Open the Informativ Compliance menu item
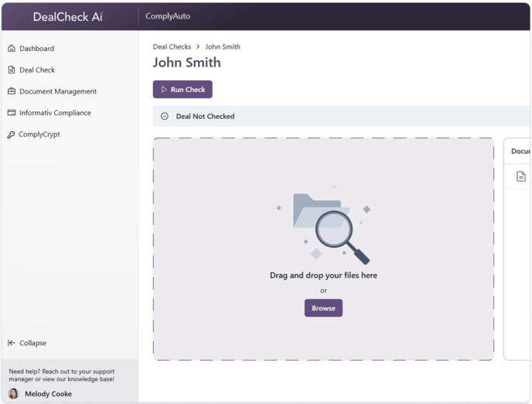The image size is (532, 404). (x=55, y=113)
